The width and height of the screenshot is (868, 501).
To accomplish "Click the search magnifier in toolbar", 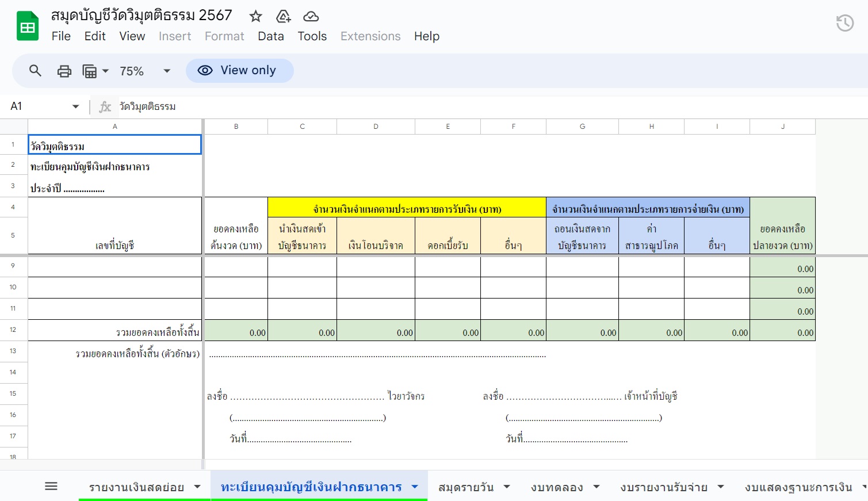I will coord(36,71).
